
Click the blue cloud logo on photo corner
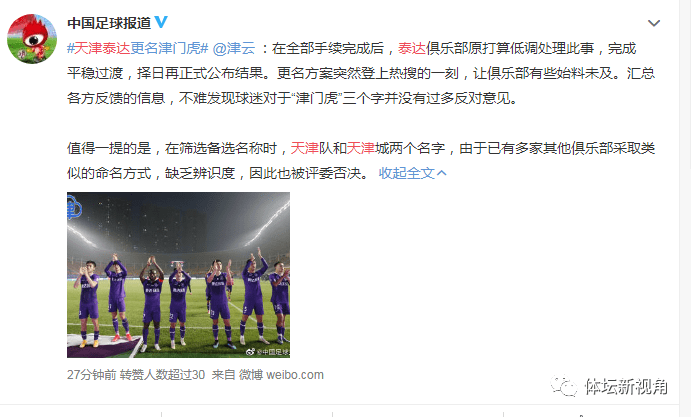coord(74,207)
